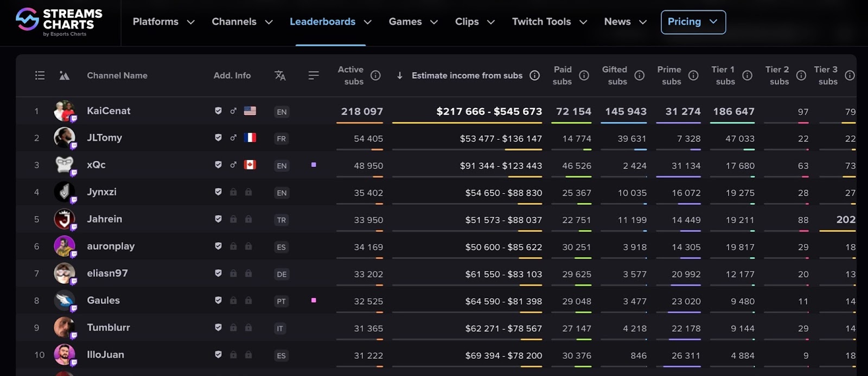Select Jahrein's Tier 3 subs value 202
868x376 pixels.
(x=846, y=219)
